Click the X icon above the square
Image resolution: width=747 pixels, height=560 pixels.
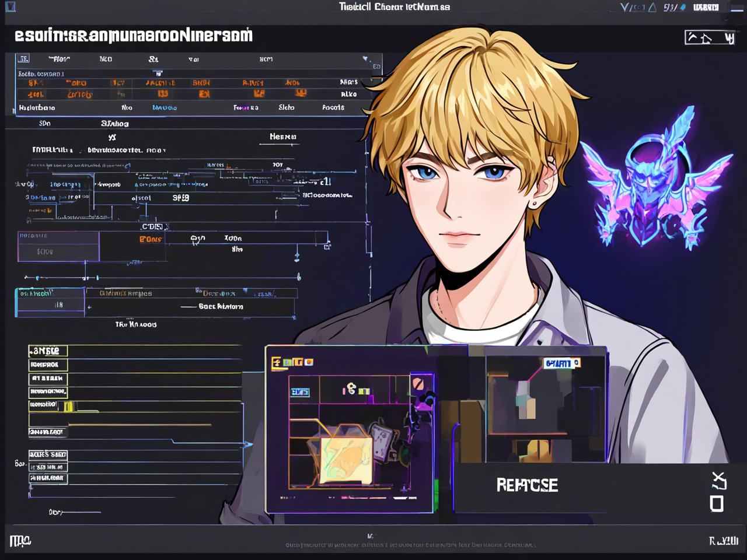[718, 481]
